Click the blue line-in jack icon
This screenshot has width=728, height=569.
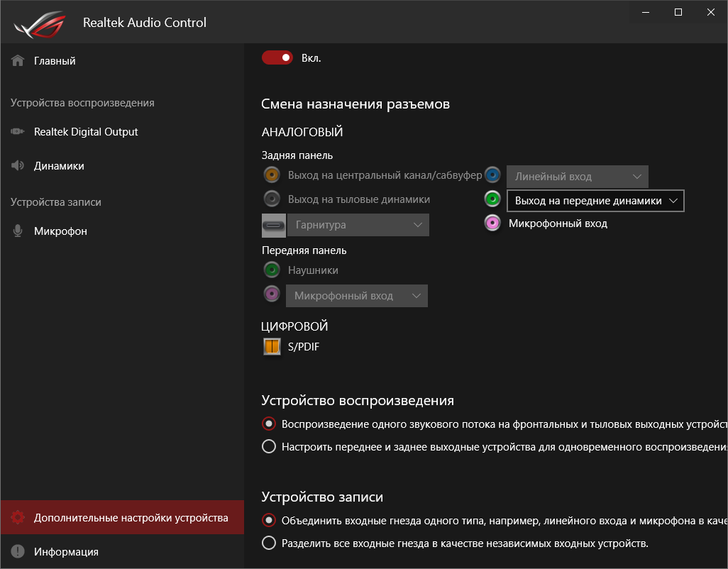493,175
